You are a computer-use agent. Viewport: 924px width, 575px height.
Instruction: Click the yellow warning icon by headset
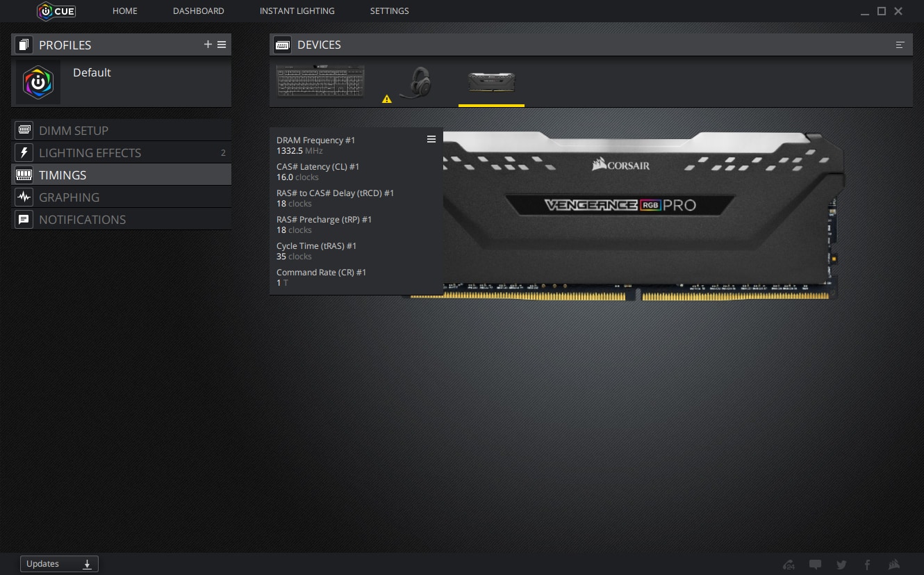pos(387,99)
